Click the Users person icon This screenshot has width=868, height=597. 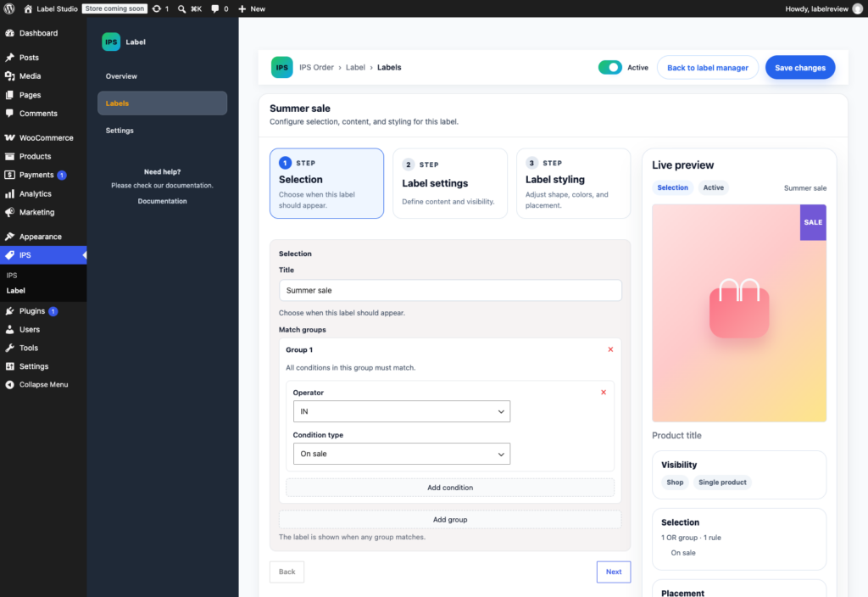click(9, 329)
